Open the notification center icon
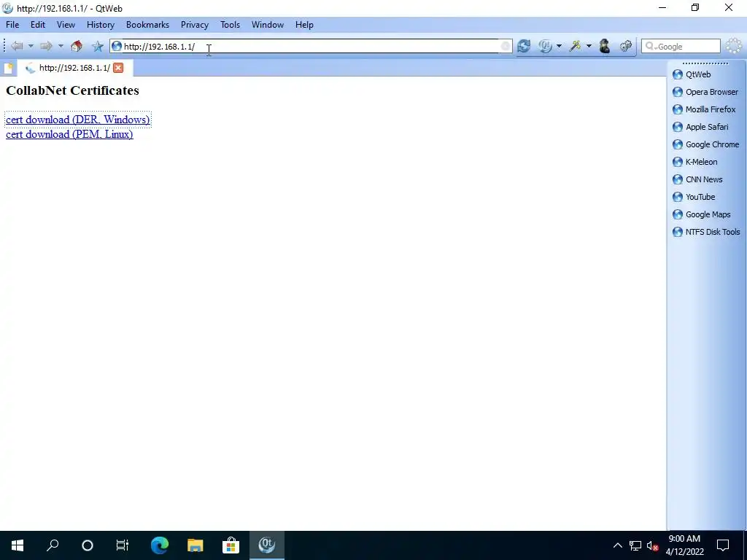The width and height of the screenshot is (747, 560). (723, 545)
